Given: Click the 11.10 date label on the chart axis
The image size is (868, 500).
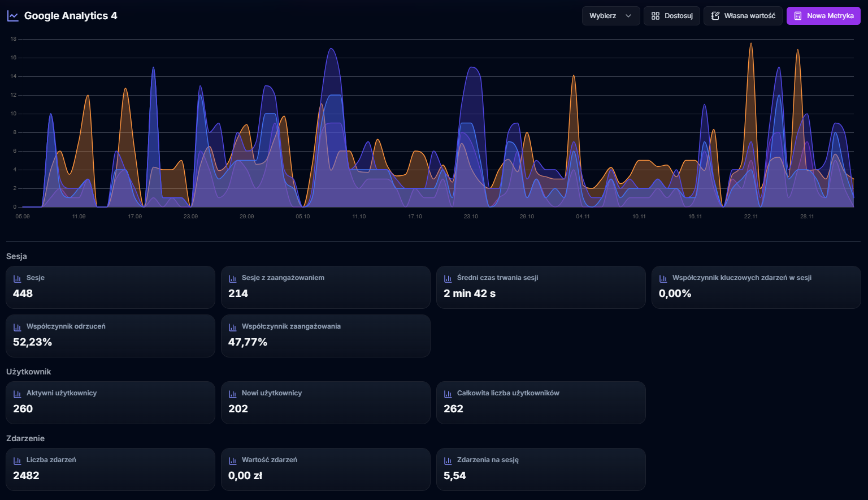Looking at the screenshot, I should [359, 216].
